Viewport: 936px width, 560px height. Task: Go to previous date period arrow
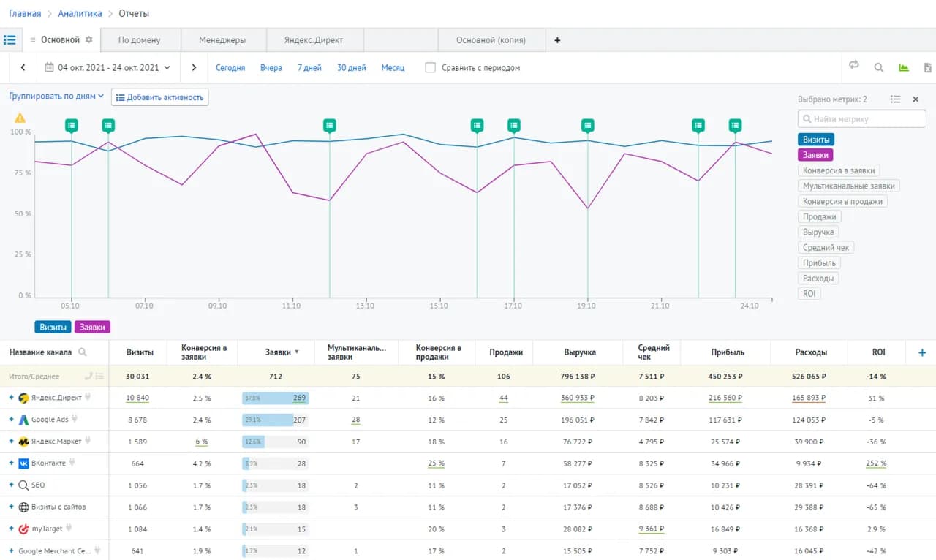tap(23, 67)
